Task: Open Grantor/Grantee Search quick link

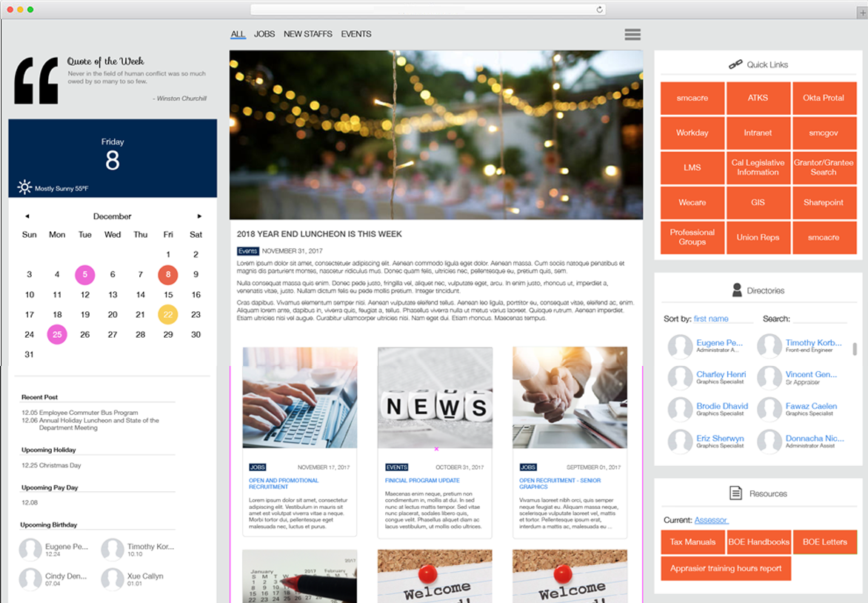Action: coord(824,167)
